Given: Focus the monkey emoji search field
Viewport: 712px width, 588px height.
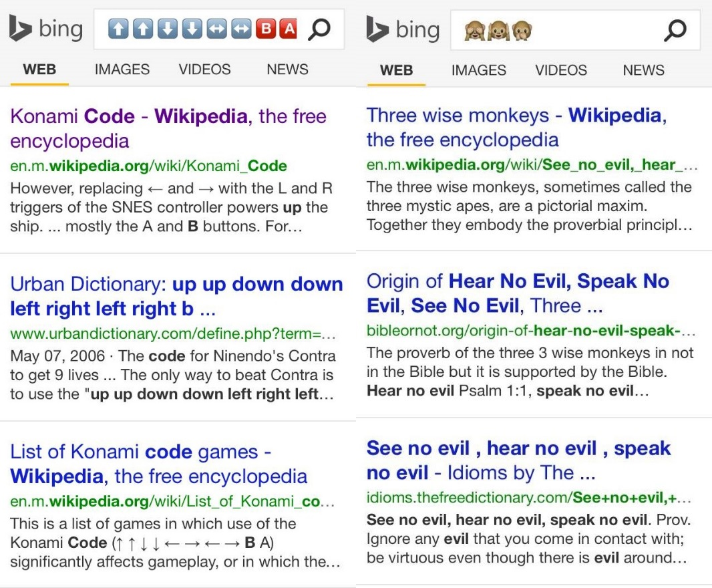Looking at the screenshot, I should pyautogui.click(x=575, y=31).
